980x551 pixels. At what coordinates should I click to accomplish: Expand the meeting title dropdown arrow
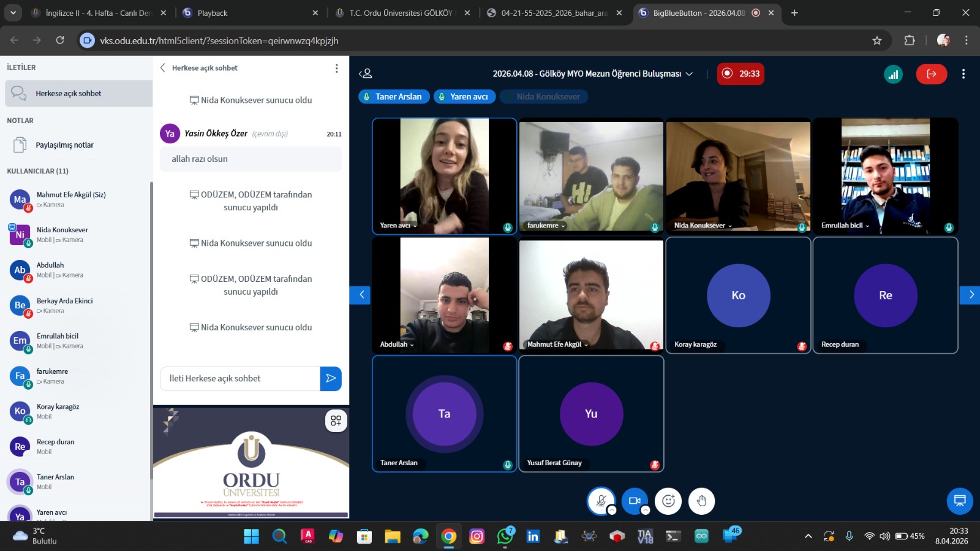(x=689, y=74)
